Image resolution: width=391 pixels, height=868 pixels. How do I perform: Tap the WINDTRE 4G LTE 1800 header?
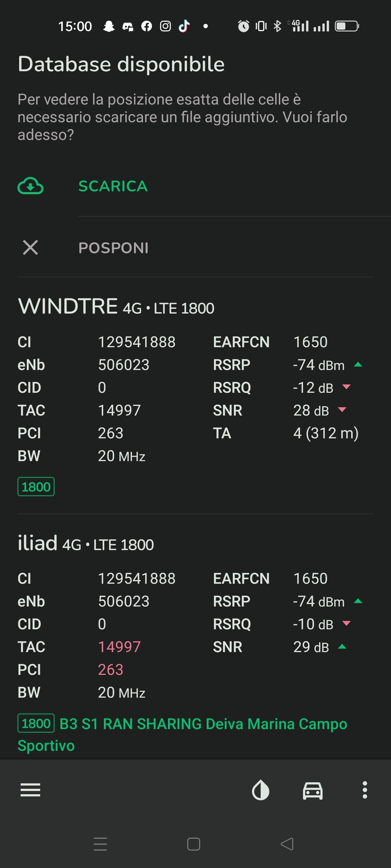click(116, 306)
